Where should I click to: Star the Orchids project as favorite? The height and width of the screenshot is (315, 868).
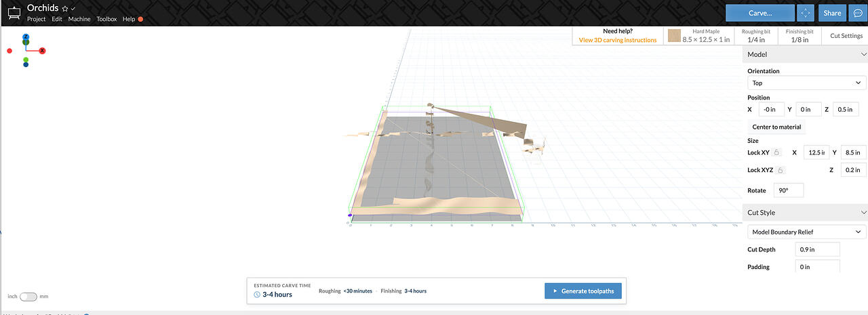click(x=65, y=8)
